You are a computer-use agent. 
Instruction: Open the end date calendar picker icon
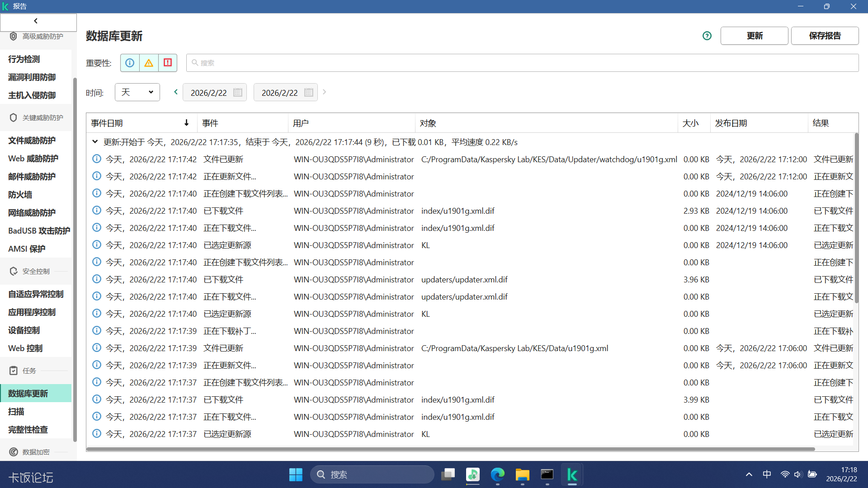(309, 93)
